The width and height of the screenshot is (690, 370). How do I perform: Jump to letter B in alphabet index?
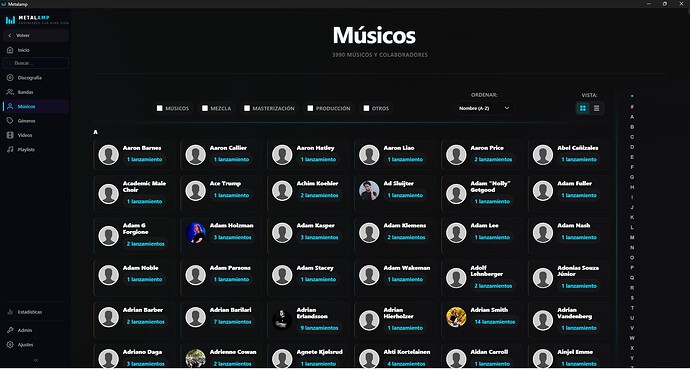(632, 127)
